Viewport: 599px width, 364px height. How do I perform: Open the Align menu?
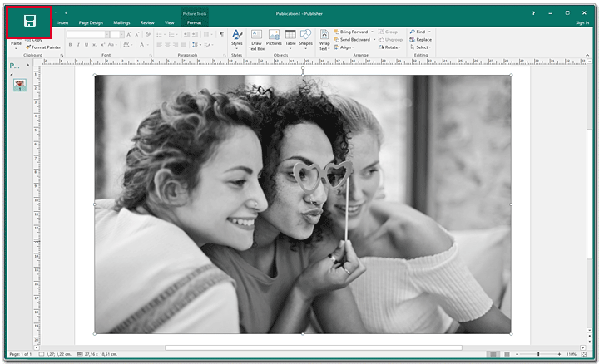344,47
